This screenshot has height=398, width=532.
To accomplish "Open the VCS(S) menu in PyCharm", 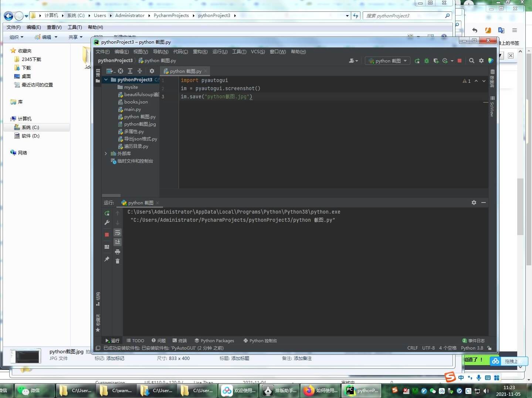I will click(258, 52).
